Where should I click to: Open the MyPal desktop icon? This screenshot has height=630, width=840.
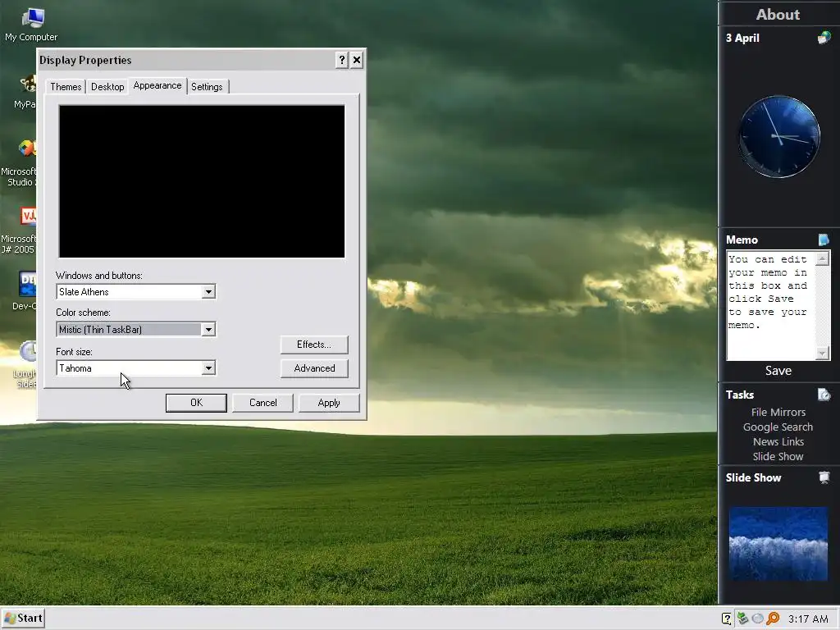click(x=25, y=92)
